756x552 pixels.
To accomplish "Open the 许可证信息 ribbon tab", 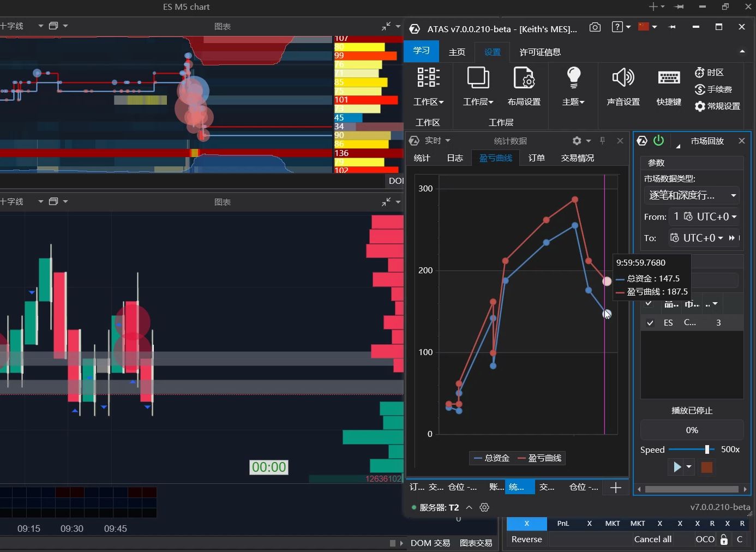I will (540, 52).
